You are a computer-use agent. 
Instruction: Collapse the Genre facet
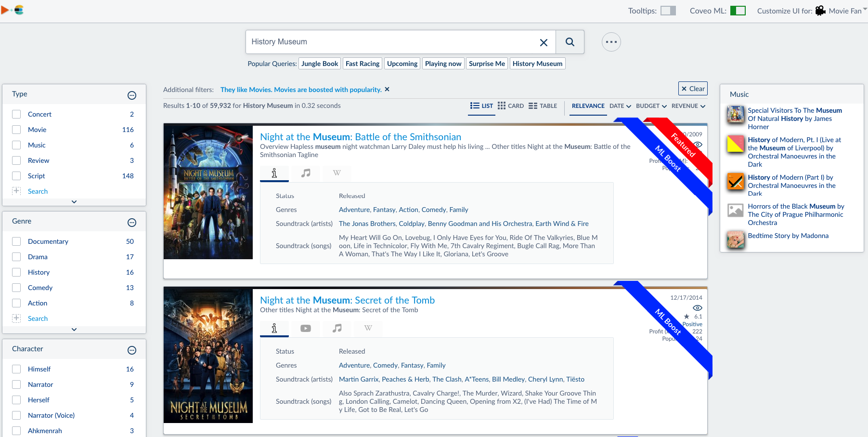coord(132,223)
